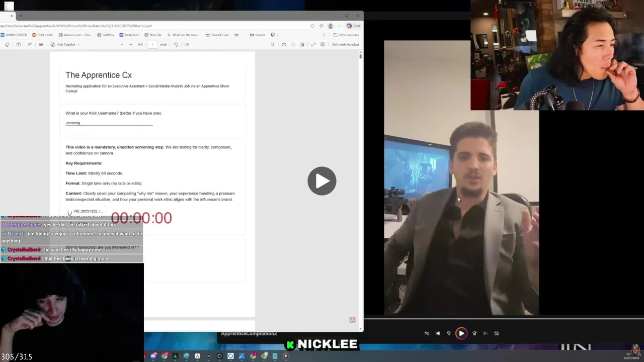
Task: Open the page view options icon
Action: (187, 44)
